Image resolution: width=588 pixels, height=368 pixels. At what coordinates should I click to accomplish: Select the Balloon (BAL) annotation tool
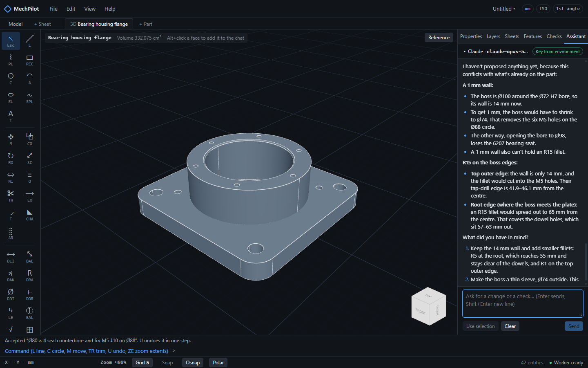pyautogui.click(x=29, y=313)
